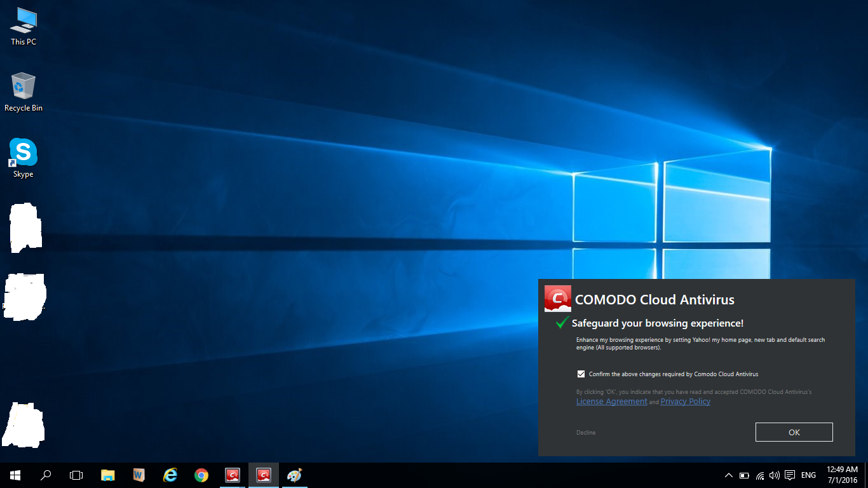The image size is (868, 488).
Task: Open Internet Explorer from the taskbar
Action: (x=170, y=475)
